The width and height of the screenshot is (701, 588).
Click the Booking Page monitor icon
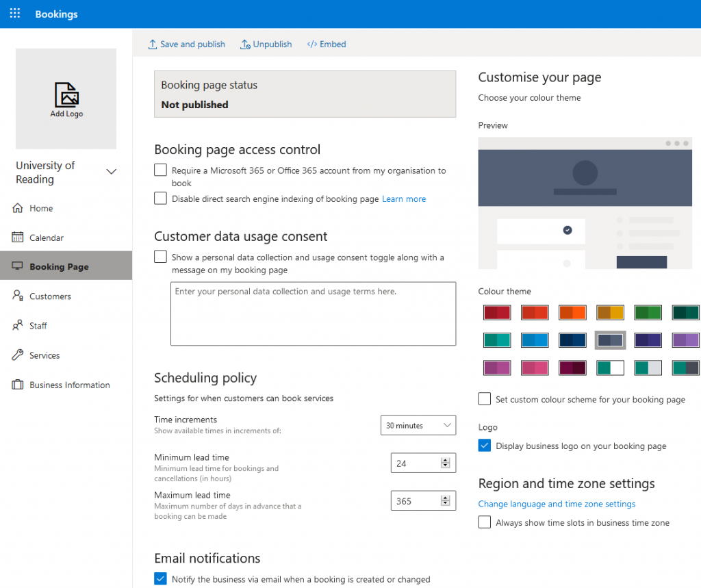[x=17, y=266]
